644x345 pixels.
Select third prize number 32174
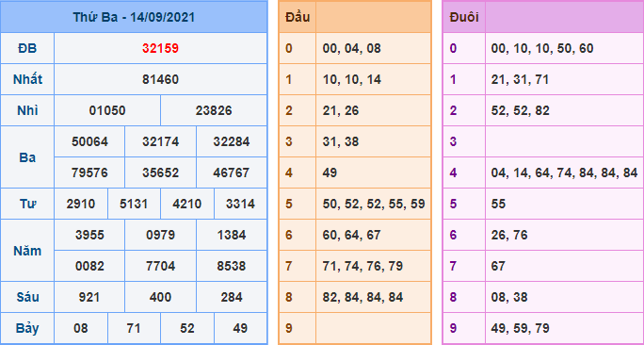[161, 142]
